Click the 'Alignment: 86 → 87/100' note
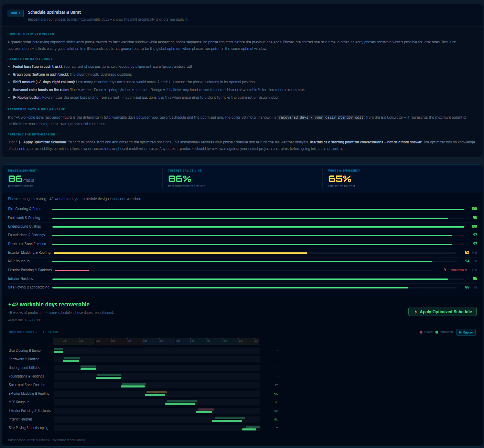Screen dimensions: 484x448 pyautogui.click(x=25, y=320)
